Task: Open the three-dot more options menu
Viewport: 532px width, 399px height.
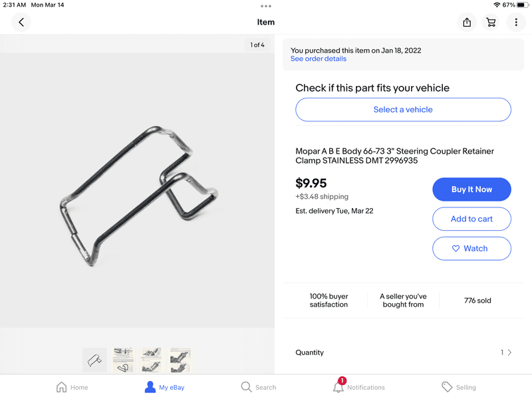Action: (x=516, y=22)
